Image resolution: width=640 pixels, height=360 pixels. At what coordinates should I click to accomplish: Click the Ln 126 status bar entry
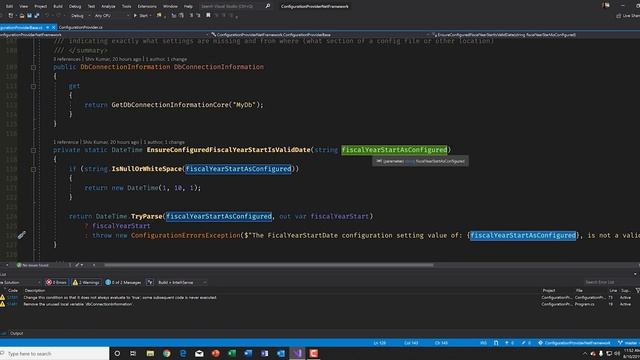click(380, 343)
